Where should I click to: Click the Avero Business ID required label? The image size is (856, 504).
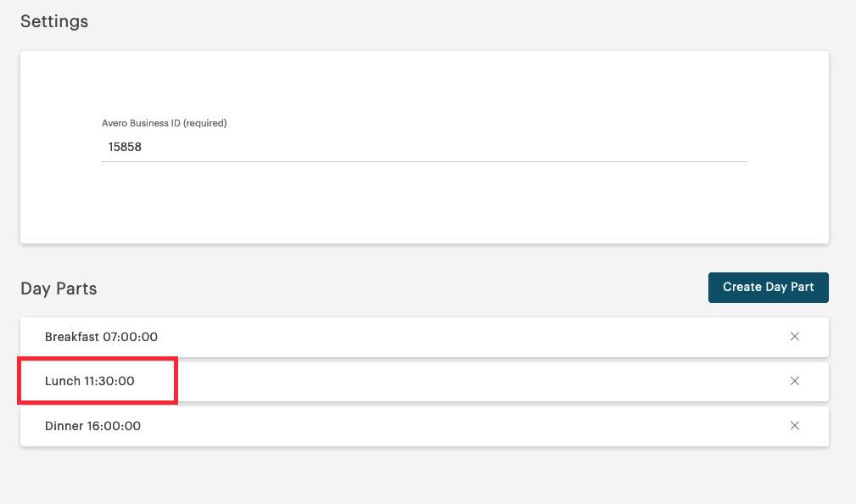click(x=163, y=123)
